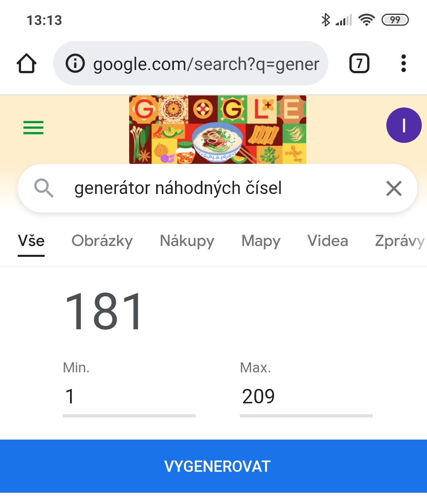Tap the browser address bar URL
Screen dimensions: 427x504
[206, 64]
